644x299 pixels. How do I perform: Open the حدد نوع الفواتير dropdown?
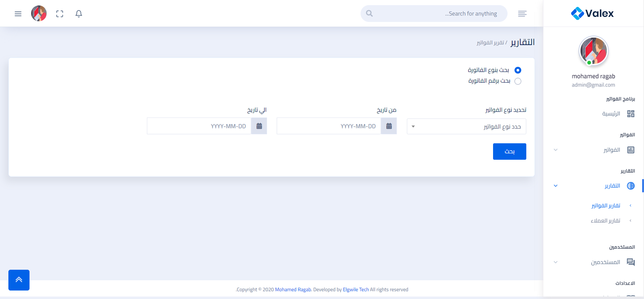(466, 126)
